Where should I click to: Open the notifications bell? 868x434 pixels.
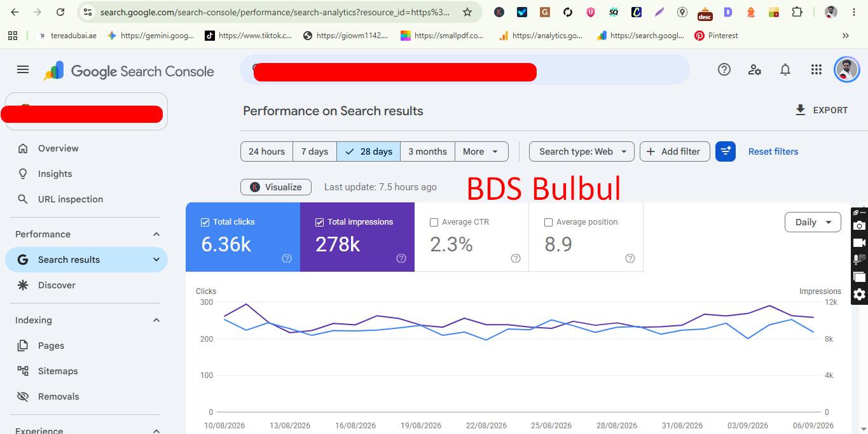tap(785, 69)
